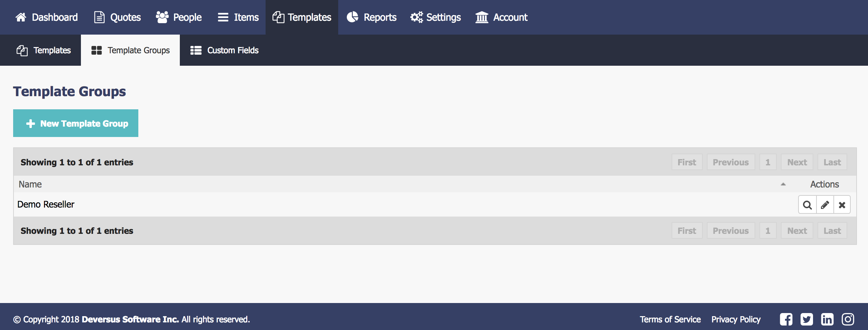Open the Terms of Service link
Image resolution: width=868 pixels, height=330 pixels.
670,319
